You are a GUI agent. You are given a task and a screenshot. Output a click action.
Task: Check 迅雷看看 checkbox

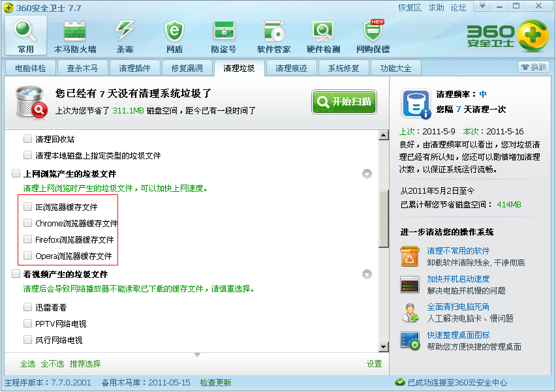tap(27, 307)
